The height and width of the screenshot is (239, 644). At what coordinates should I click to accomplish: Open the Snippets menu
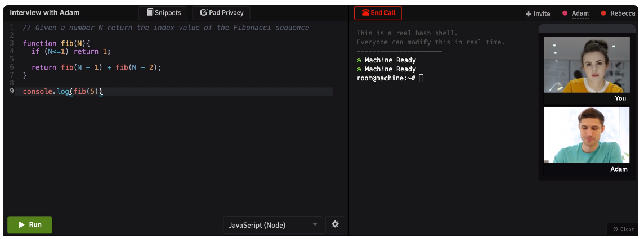(x=163, y=13)
